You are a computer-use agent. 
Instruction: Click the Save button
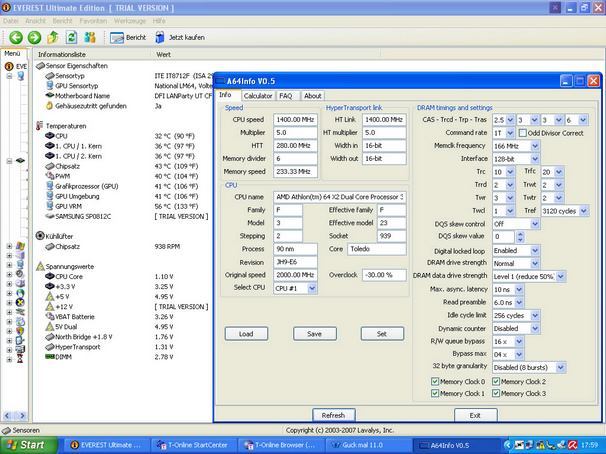coord(314,333)
